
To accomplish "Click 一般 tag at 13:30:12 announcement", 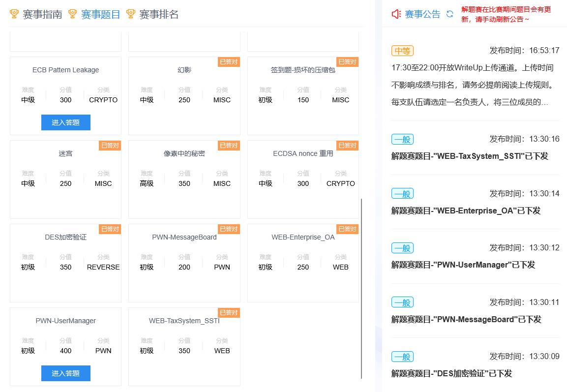I will 402,248.
